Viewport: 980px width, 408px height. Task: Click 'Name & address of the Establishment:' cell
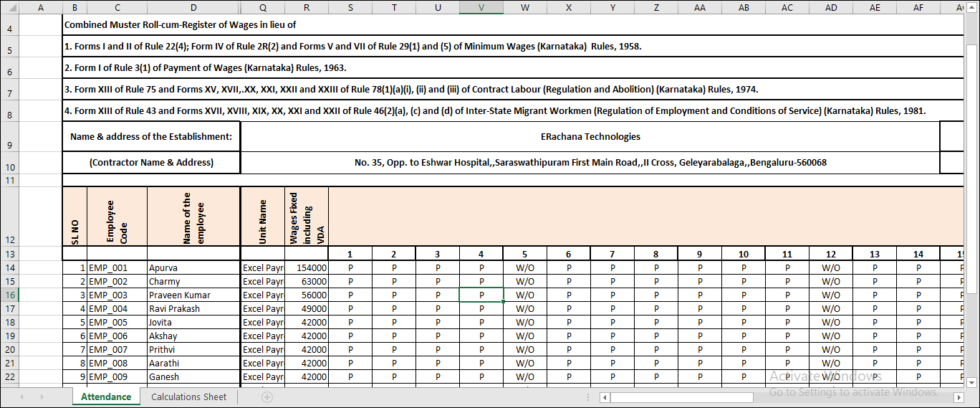click(x=151, y=136)
